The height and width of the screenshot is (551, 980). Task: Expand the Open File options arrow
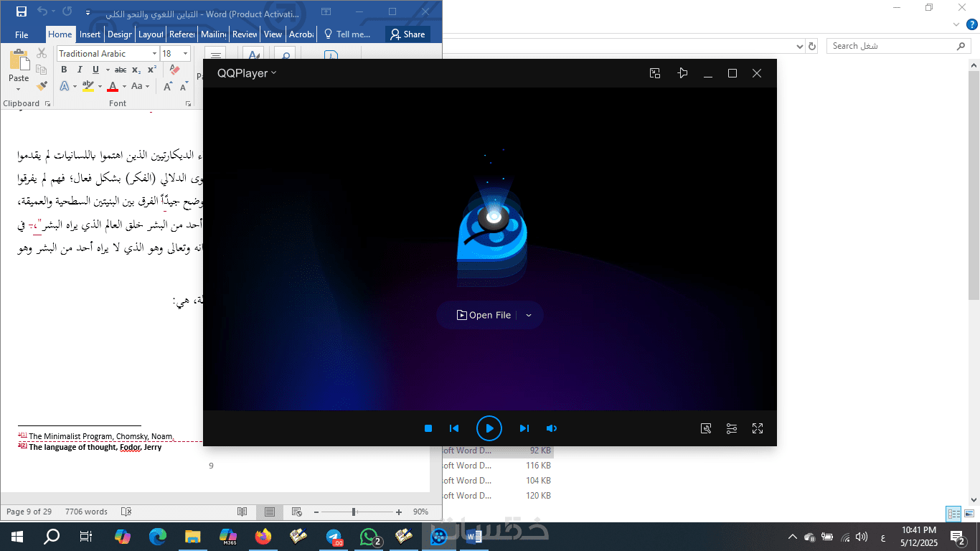[529, 315]
